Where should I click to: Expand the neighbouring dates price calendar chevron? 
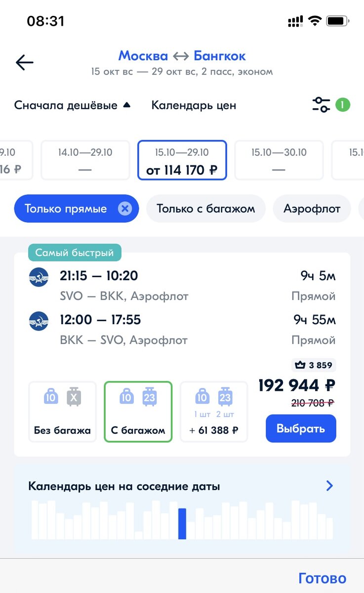[330, 486]
